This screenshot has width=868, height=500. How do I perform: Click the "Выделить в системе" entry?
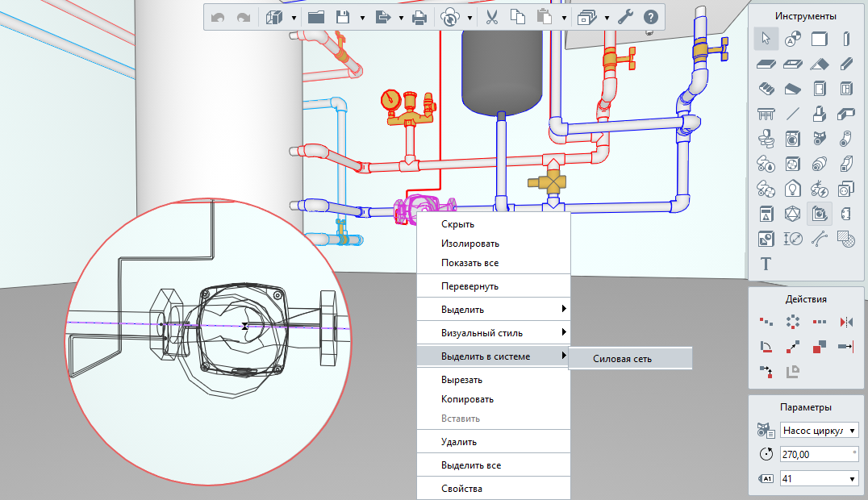[x=493, y=356]
